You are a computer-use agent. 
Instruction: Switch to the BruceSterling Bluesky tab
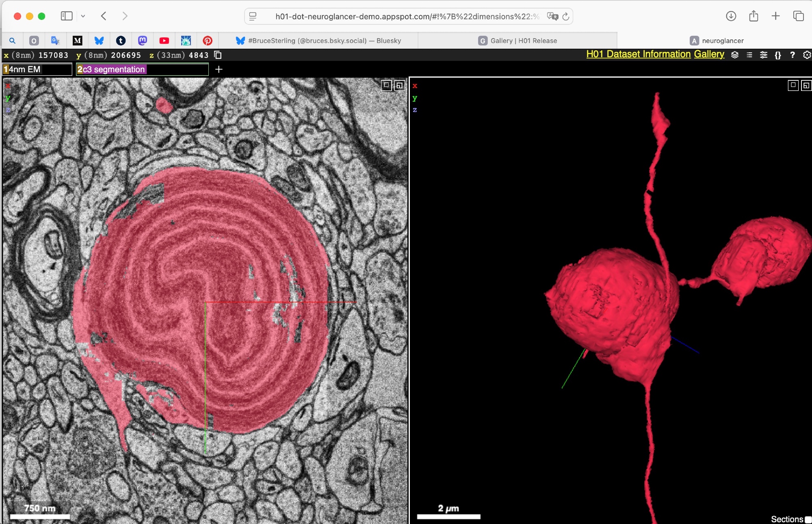pyautogui.click(x=318, y=41)
